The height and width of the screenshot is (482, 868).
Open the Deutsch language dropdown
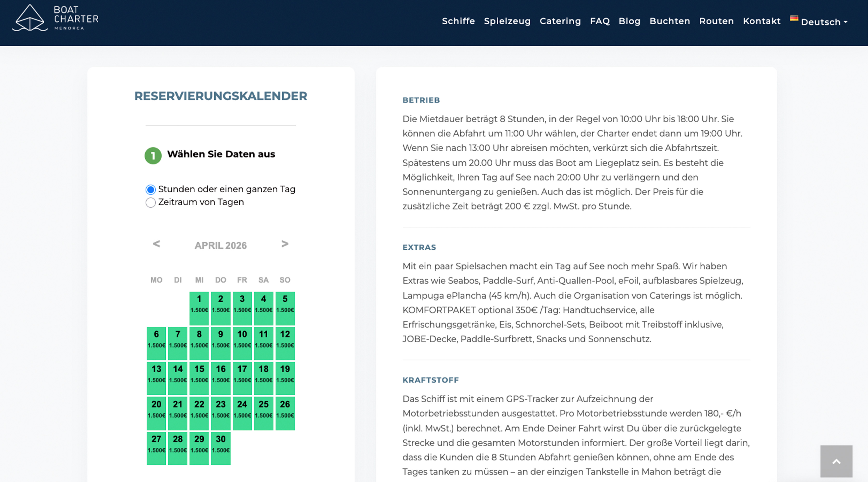click(x=824, y=22)
